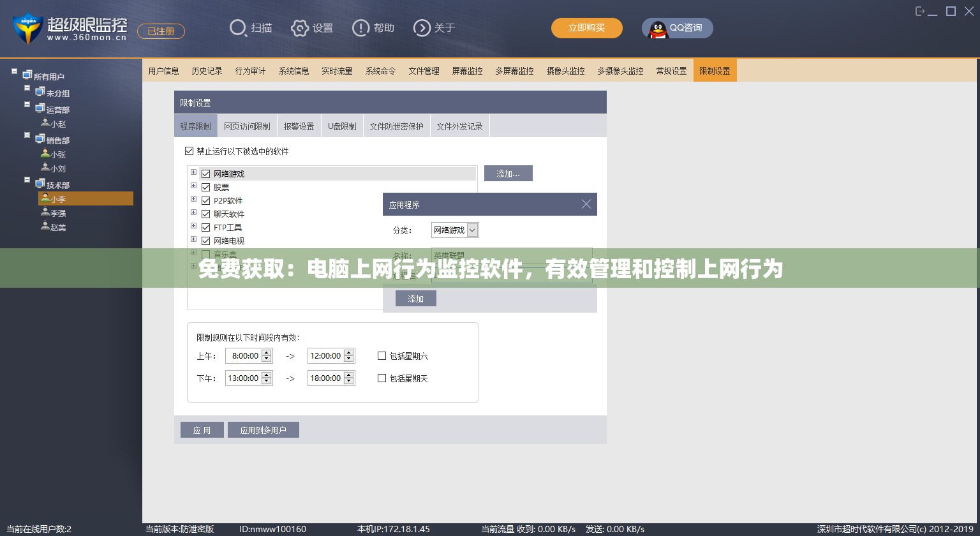Open the 用户信息 tab
980x536 pixels.
(164, 71)
